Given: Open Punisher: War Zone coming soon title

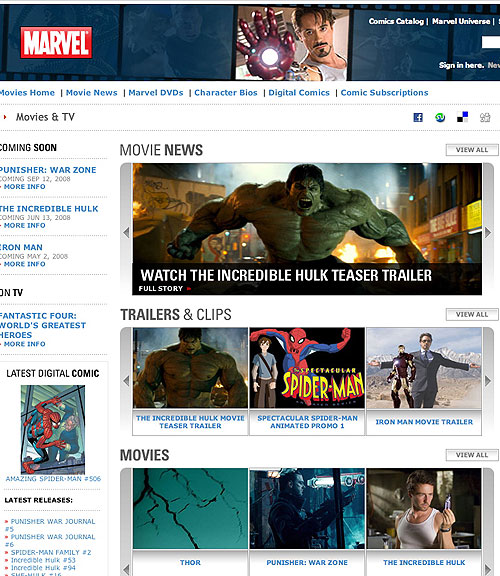Looking at the screenshot, I should (48, 170).
